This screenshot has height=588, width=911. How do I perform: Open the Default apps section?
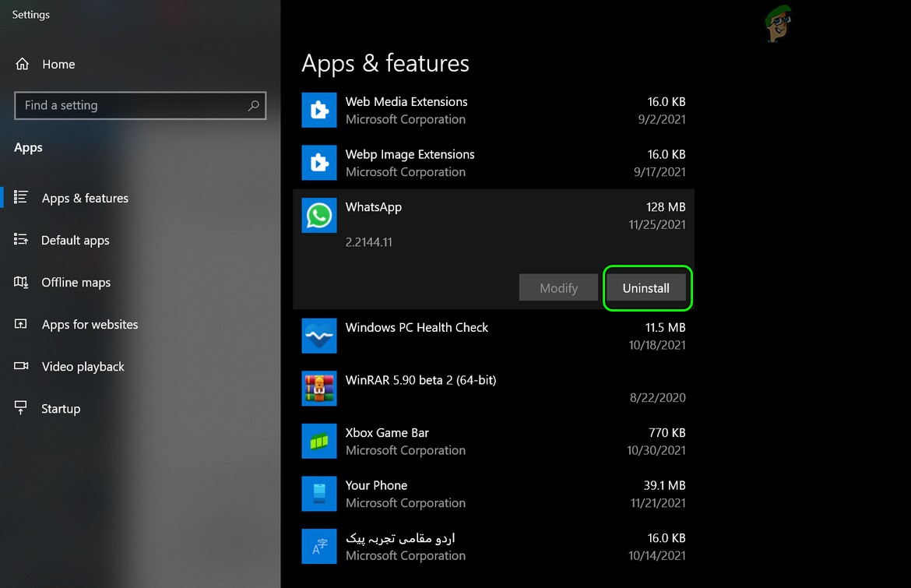[75, 240]
